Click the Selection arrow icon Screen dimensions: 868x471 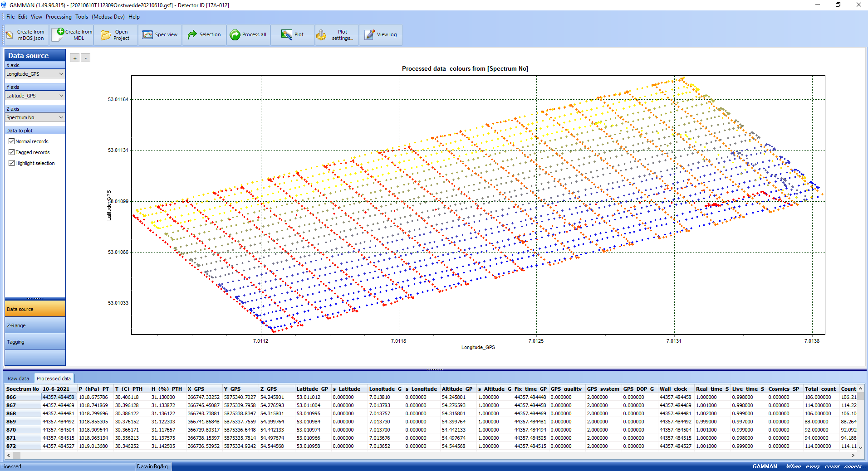(192, 35)
